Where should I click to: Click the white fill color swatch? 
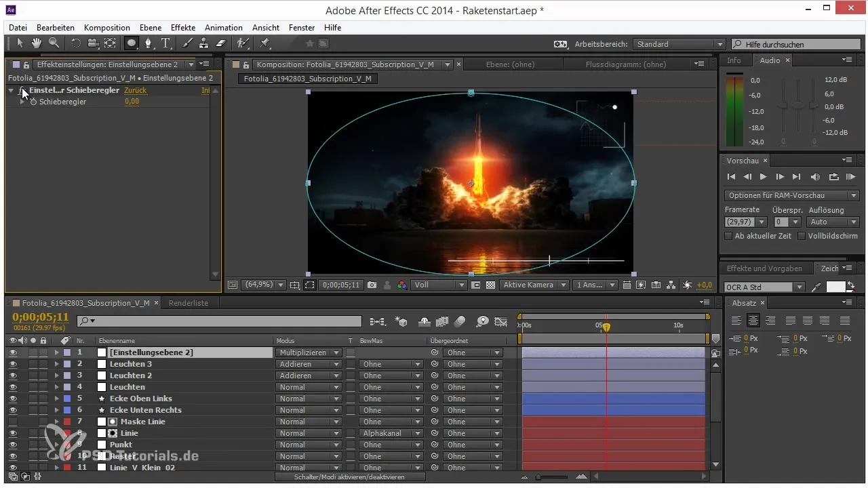[835, 287]
